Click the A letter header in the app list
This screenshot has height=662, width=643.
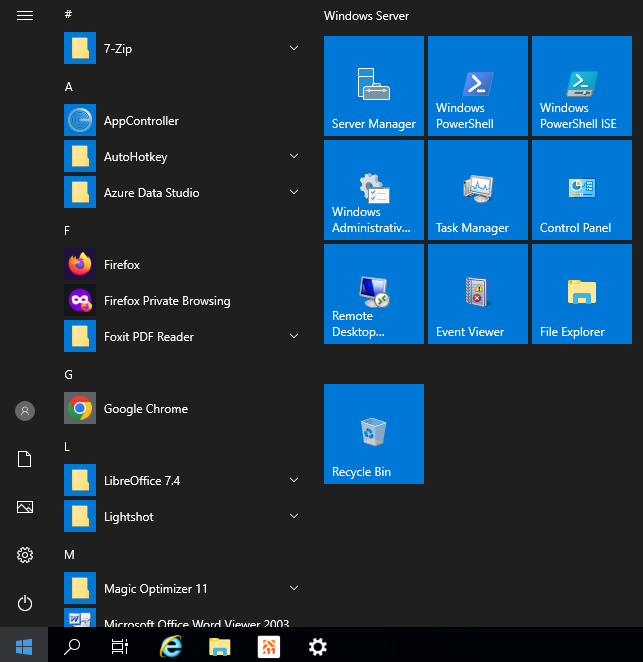[68, 87]
